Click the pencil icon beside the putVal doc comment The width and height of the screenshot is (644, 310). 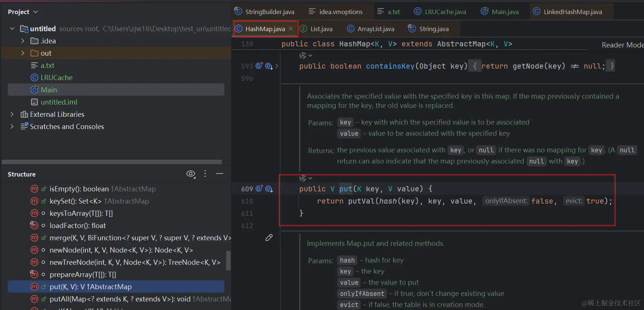(269, 237)
